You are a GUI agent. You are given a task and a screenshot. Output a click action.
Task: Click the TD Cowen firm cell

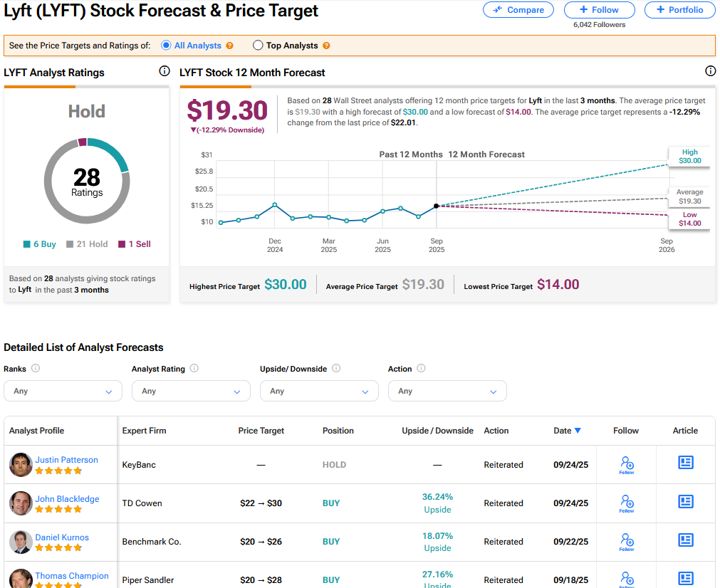(x=142, y=503)
